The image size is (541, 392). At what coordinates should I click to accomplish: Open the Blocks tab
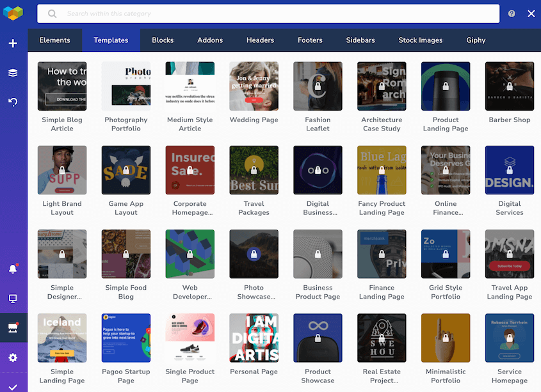pyautogui.click(x=163, y=40)
